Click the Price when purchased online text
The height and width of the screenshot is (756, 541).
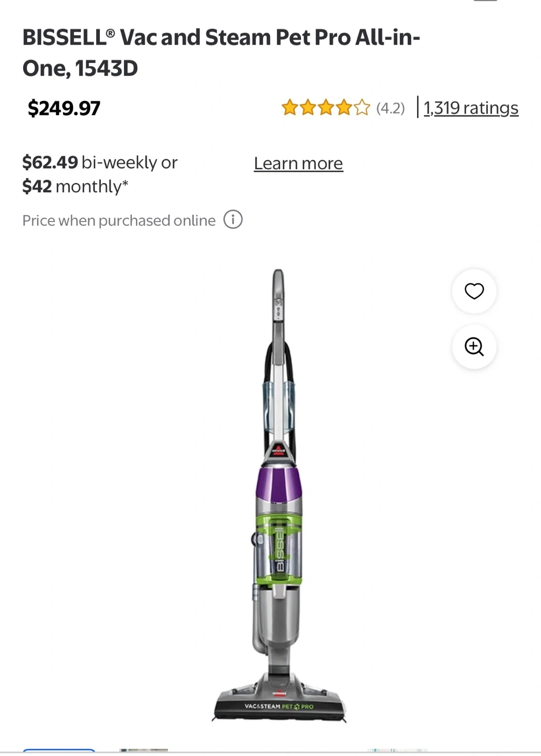pos(119,220)
